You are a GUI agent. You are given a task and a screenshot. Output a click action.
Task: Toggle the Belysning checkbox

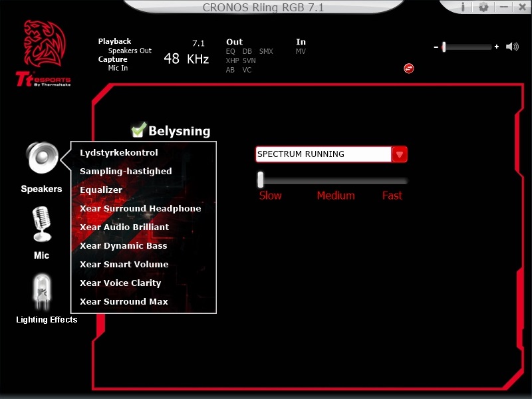pyautogui.click(x=138, y=130)
